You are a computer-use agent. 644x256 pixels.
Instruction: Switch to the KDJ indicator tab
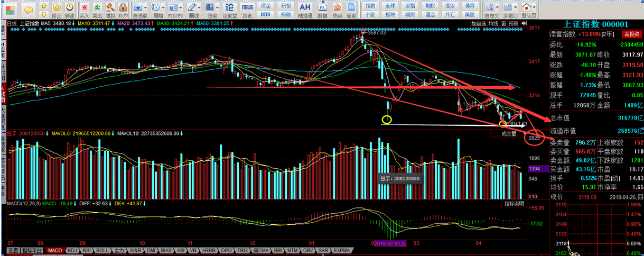pyautogui.click(x=72, y=250)
